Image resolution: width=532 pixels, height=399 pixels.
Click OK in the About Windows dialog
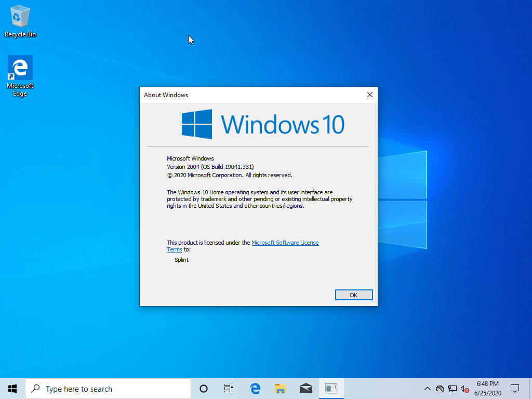(x=354, y=295)
